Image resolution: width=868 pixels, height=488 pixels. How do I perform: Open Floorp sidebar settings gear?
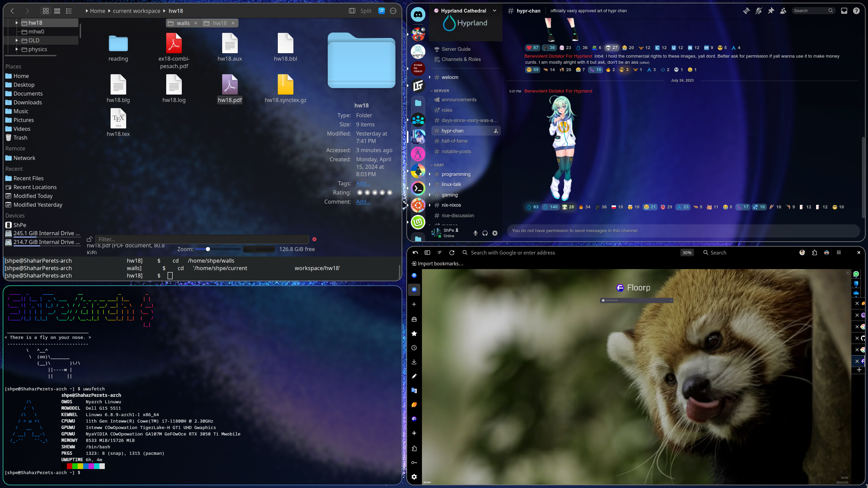pos(414,477)
